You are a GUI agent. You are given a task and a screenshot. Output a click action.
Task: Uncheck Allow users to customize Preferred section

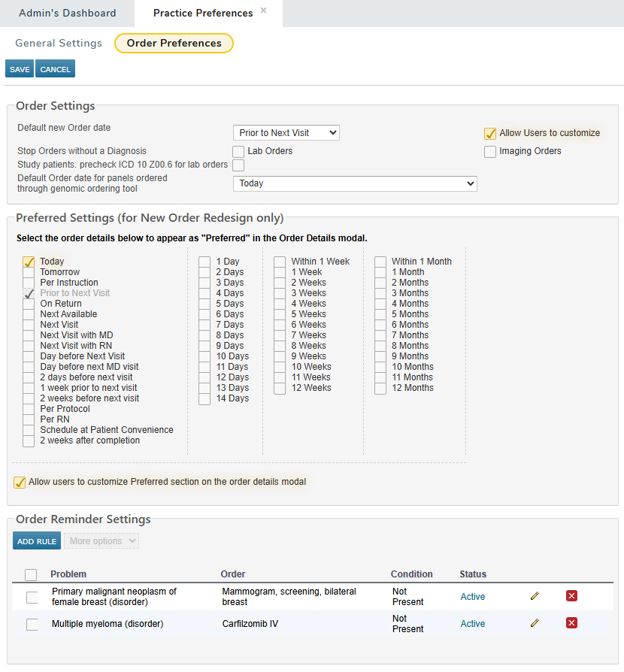pos(19,482)
